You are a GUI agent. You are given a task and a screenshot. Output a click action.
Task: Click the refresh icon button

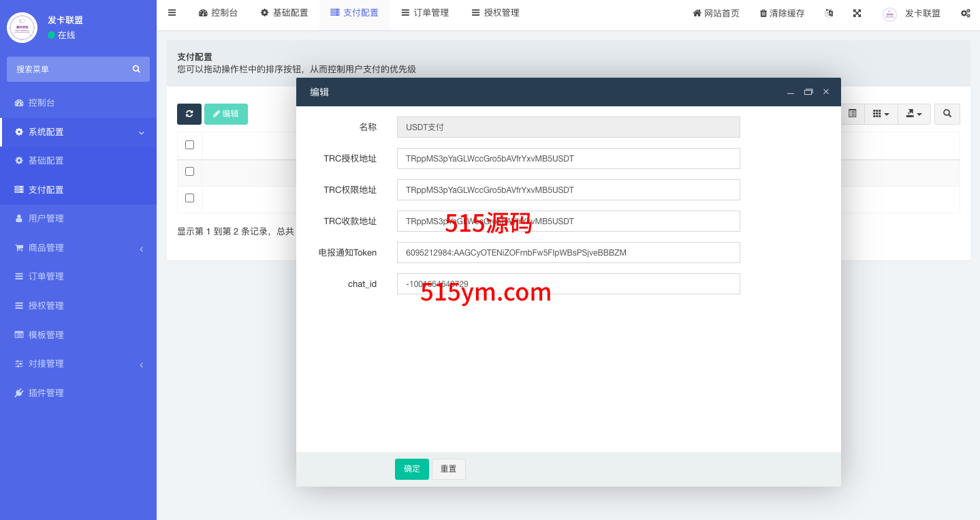tap(189, 114)
